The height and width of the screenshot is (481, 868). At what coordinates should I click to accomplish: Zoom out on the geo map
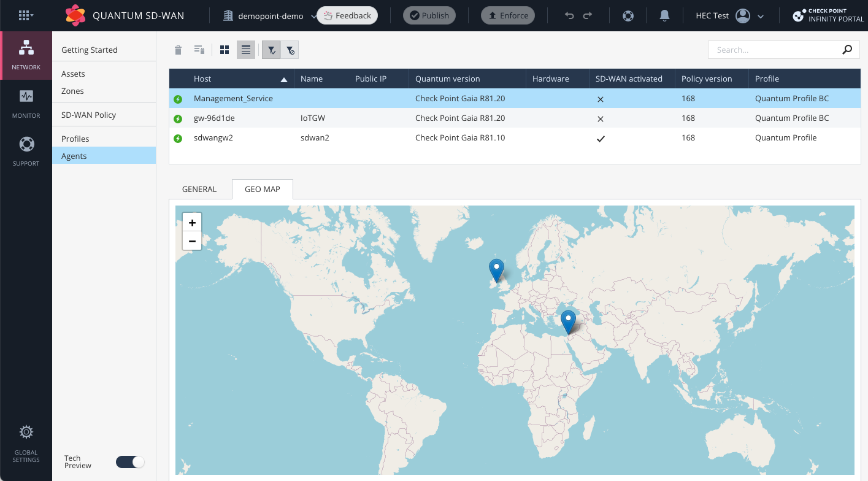pos(192,241)
